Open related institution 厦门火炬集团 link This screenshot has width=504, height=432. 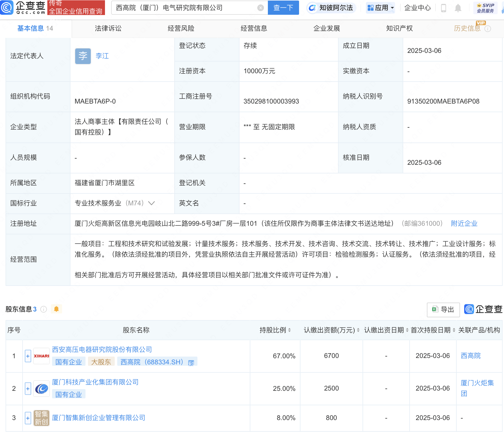point(477,388)
